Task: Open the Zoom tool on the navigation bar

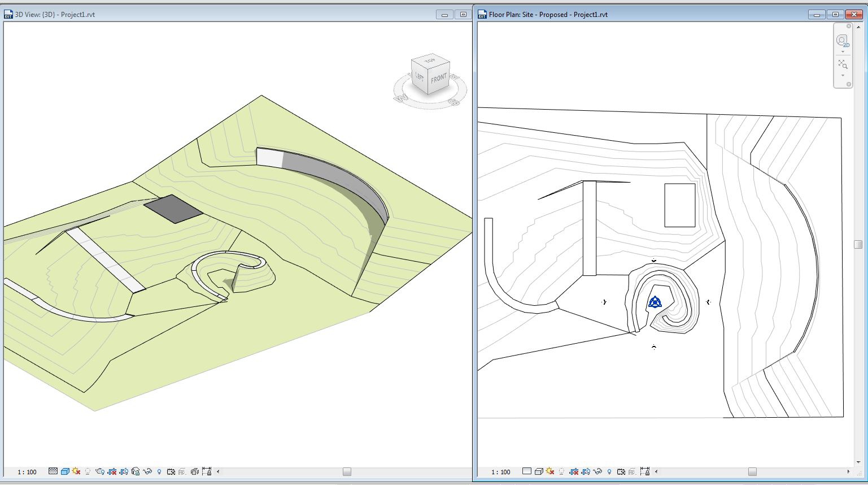Action: pyautogui.click(x=844, y=64)
